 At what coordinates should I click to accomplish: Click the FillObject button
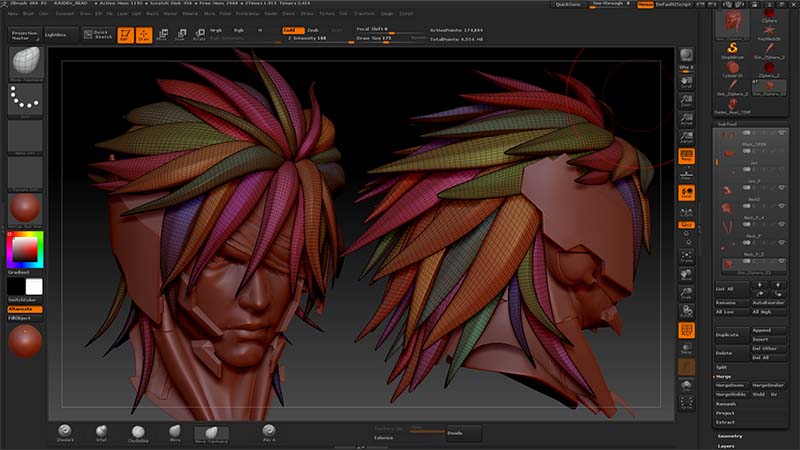[x=24, y=318]
